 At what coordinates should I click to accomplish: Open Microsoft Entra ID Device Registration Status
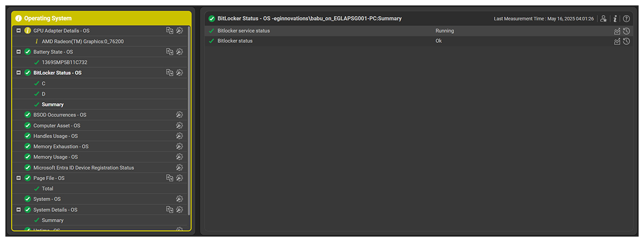pos(83,168)
